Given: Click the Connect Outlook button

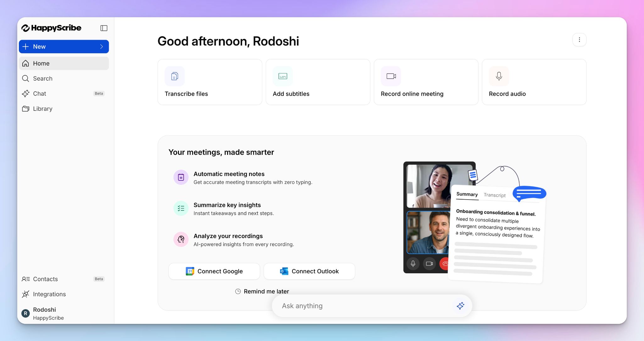Looking at the screenshot, I should (x=309, y=271).
